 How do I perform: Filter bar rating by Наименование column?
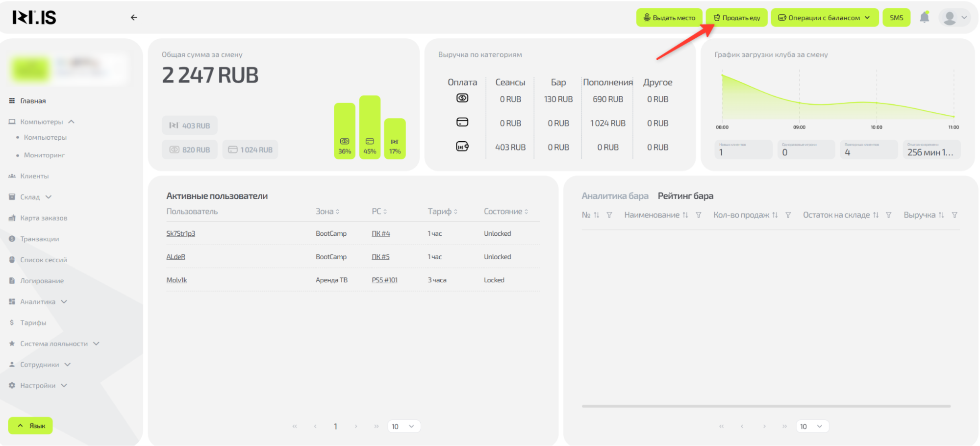tap(699, 215)
